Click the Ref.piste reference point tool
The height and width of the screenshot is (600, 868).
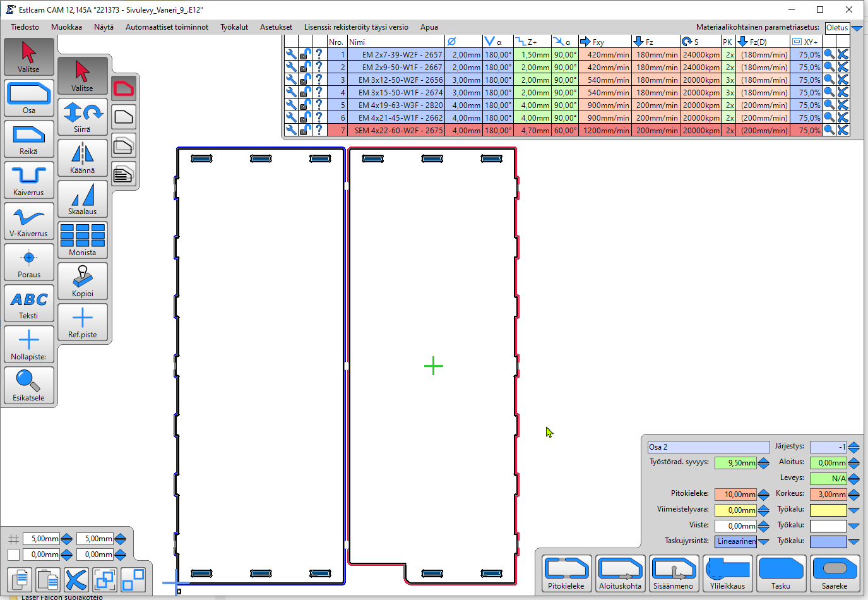pos(83,322)
